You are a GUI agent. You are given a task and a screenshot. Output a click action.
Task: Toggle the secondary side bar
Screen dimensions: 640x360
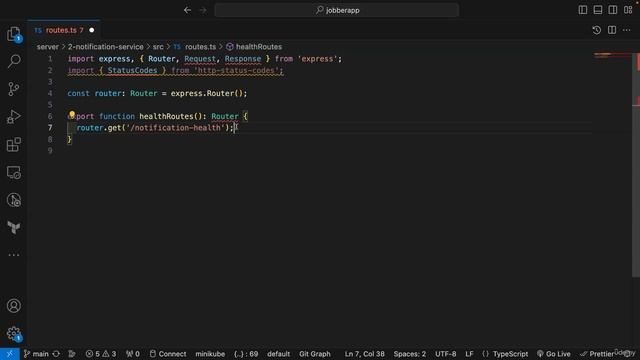coord(613,10)
